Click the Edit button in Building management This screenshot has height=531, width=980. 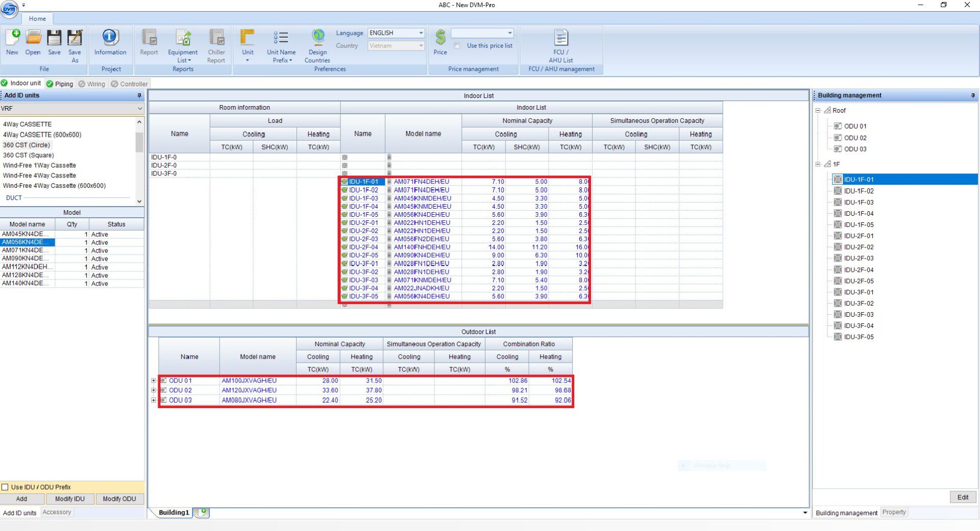click(x=963, y=497)
